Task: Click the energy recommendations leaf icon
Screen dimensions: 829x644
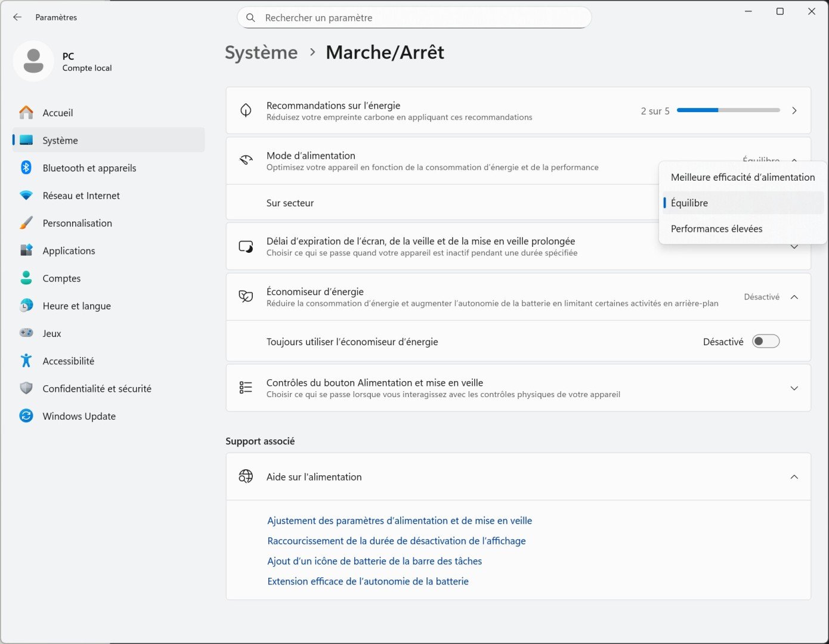Action: (246, 110)
